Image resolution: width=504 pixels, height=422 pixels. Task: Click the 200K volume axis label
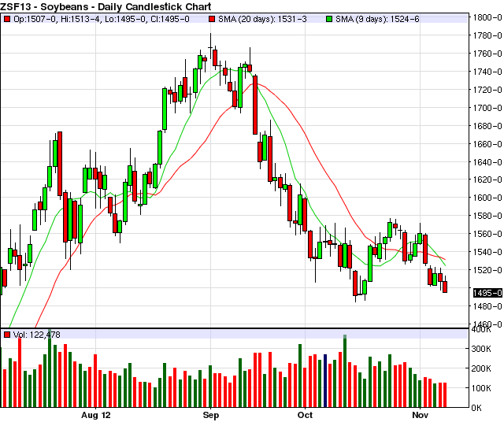[x=481, y=368]
